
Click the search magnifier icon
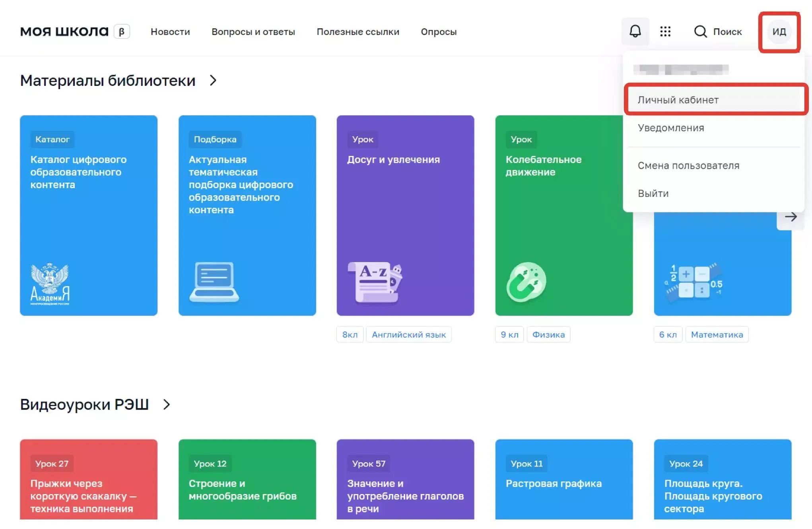click(x=700, y=31)
